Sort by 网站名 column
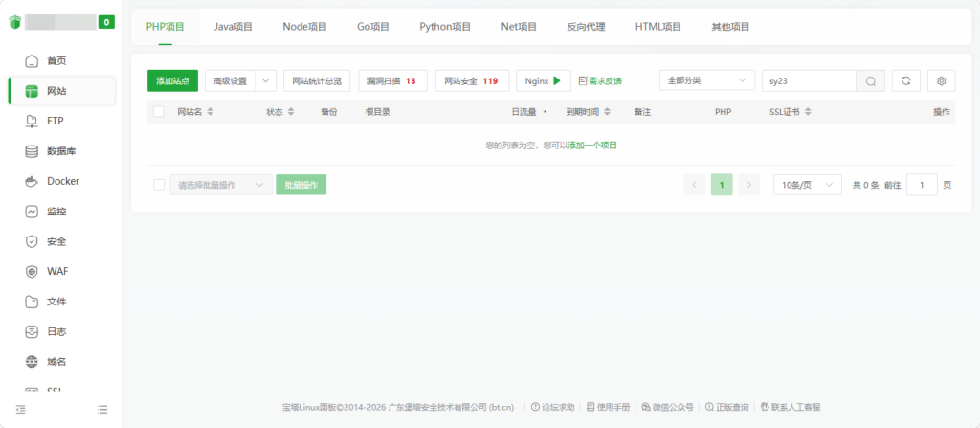The image size is (980, 428). [x=210, y=112]
